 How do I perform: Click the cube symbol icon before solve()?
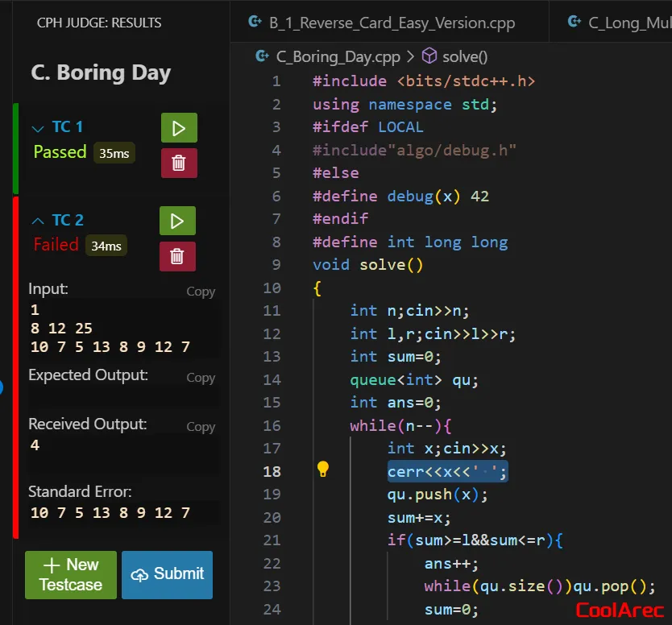429,56
